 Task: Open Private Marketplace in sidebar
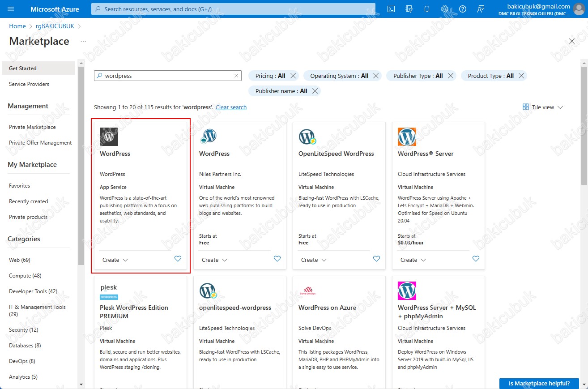click(x=32, y=127)
